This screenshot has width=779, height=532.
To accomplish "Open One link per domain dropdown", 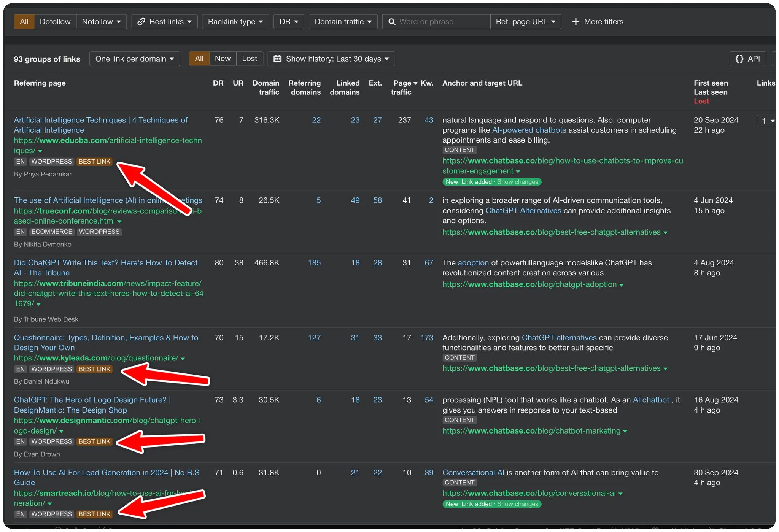I will (134, 59).
